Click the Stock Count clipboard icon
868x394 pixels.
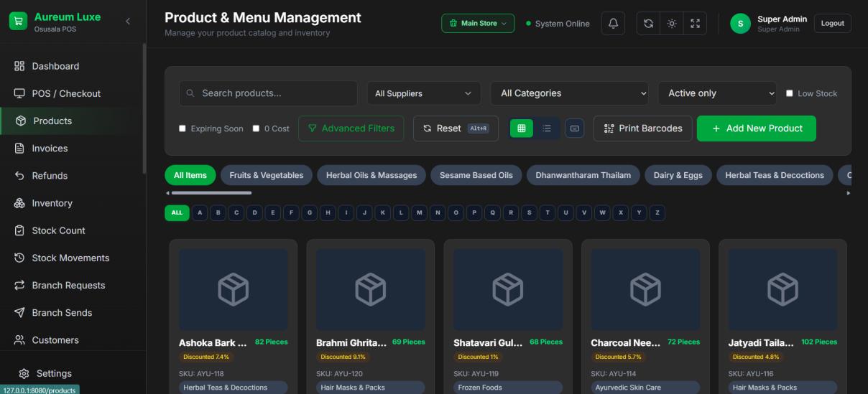(x=19, y=230)
